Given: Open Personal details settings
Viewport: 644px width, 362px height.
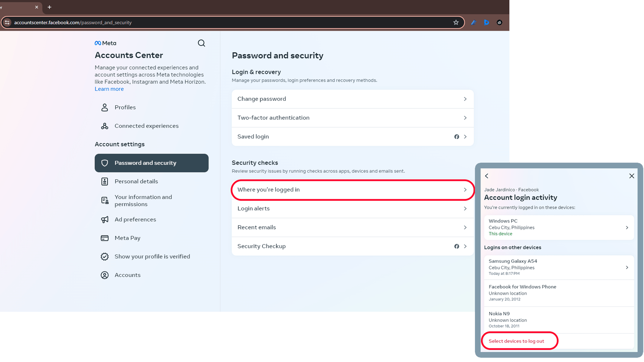Looking at the screenshot, I should (x=136, y=181).
